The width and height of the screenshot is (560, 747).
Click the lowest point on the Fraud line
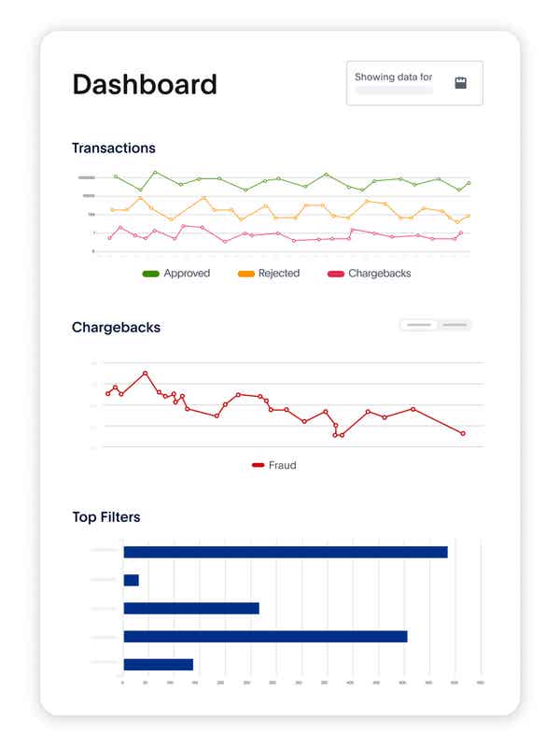pyautogui.click(x=336, y=433)
